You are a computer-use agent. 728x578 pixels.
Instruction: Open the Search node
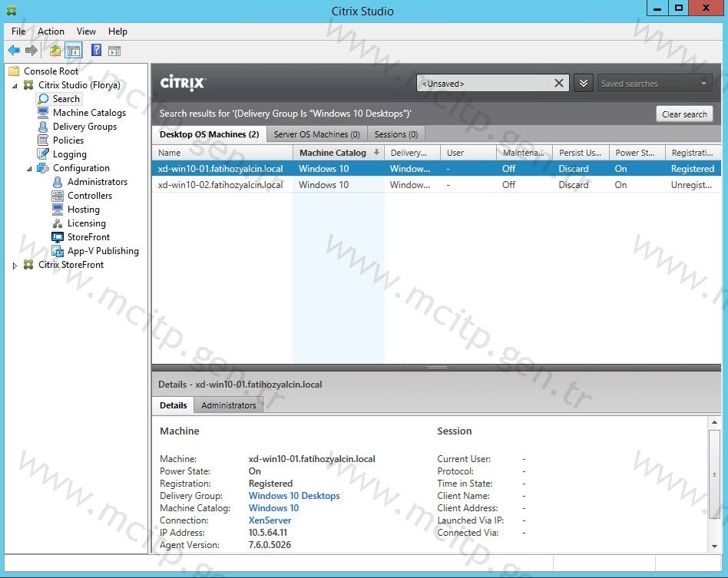point(66,98)
